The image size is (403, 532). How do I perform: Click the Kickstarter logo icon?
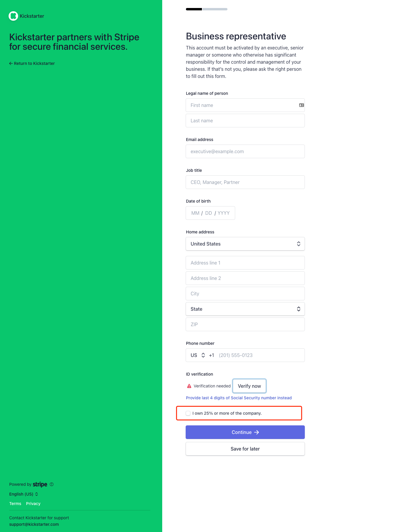tap(13, 16)
